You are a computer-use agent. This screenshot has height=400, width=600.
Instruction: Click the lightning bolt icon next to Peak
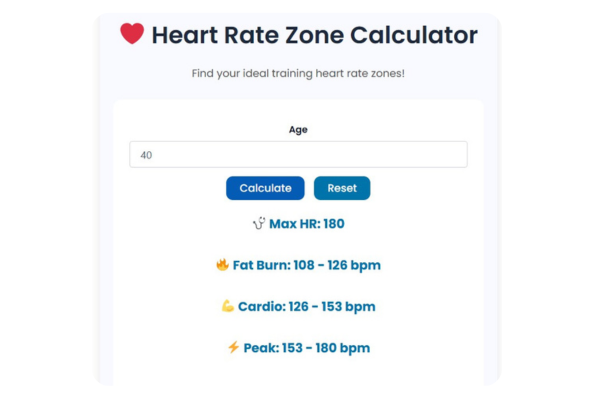coord(233,348)
